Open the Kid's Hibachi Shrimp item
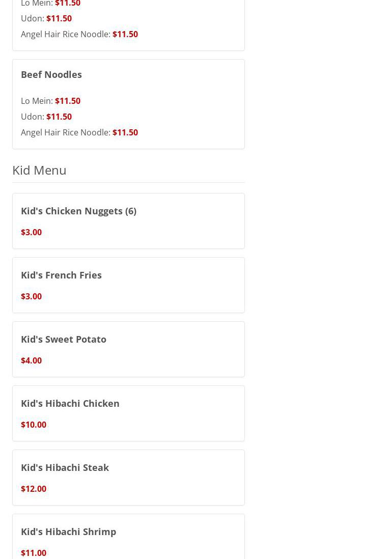The image size is (392, 559). coord(68,532)
